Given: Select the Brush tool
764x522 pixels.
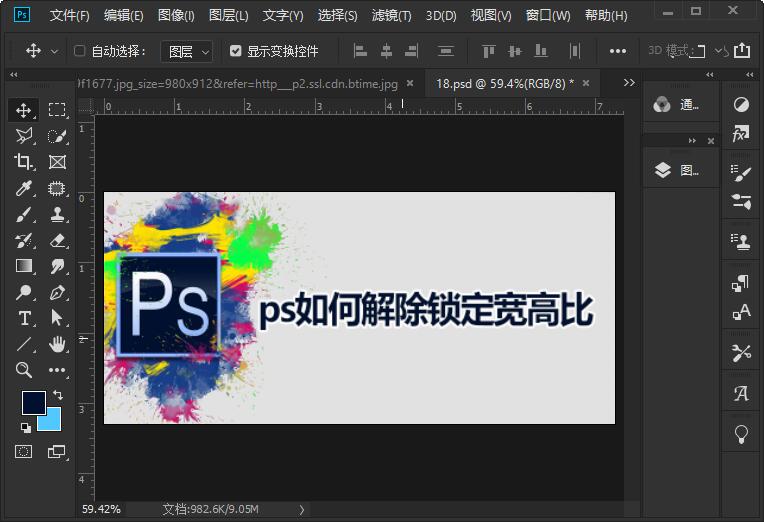Looking at the screenshot, I should [x=23, y=214].
